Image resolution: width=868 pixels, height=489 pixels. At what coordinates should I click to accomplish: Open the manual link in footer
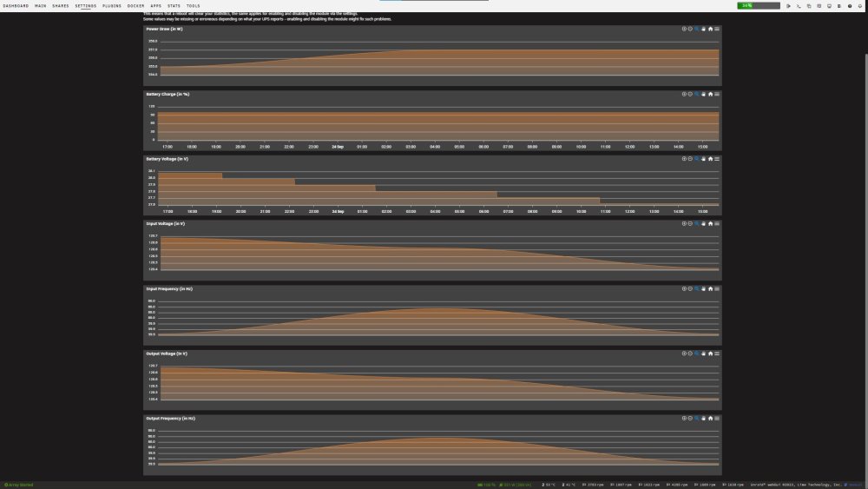click(855, 485)
